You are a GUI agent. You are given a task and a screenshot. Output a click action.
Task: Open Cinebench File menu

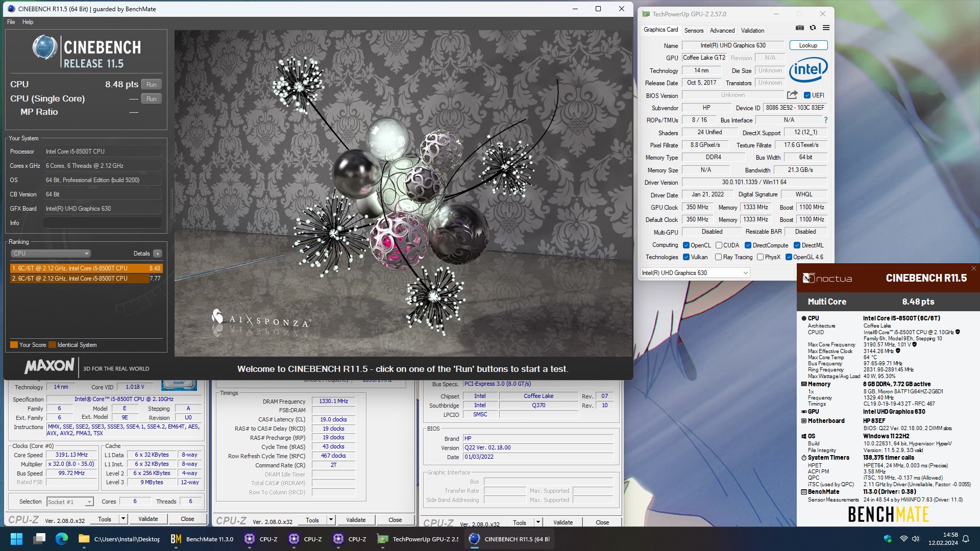click(11, 22)
